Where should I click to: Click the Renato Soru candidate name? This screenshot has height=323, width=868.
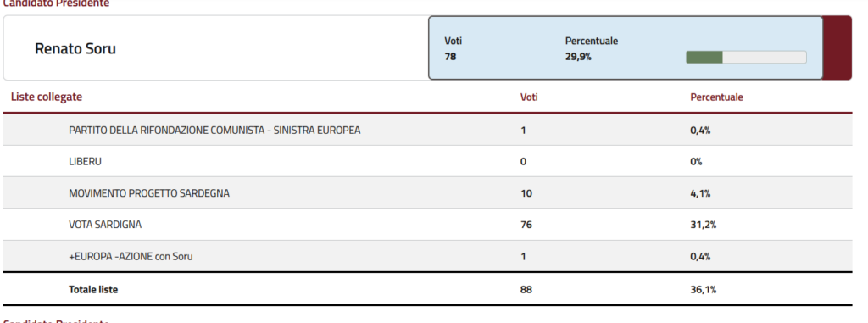click(75, 49)
